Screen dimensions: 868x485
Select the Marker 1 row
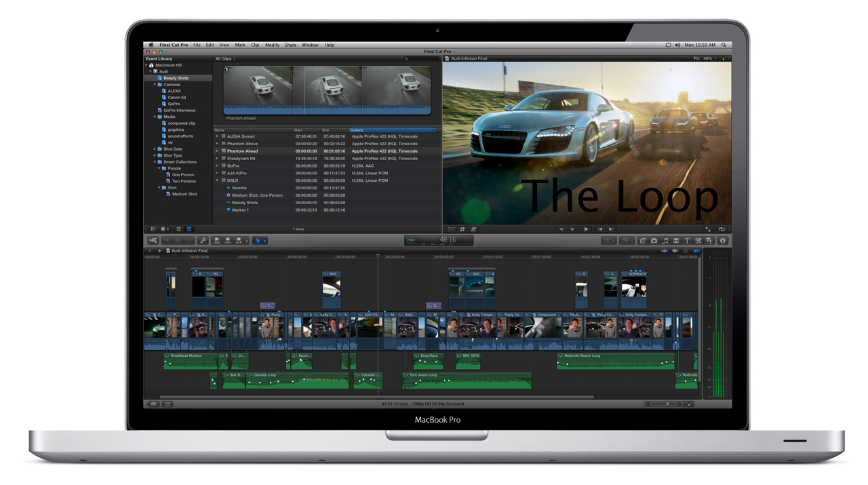click(x=327, y=210)
